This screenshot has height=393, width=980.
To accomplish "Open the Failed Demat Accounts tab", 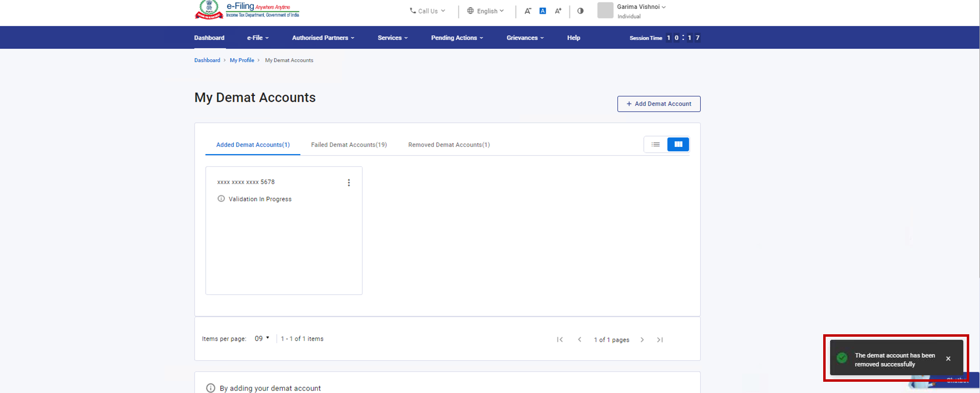I will coord(348,145).
